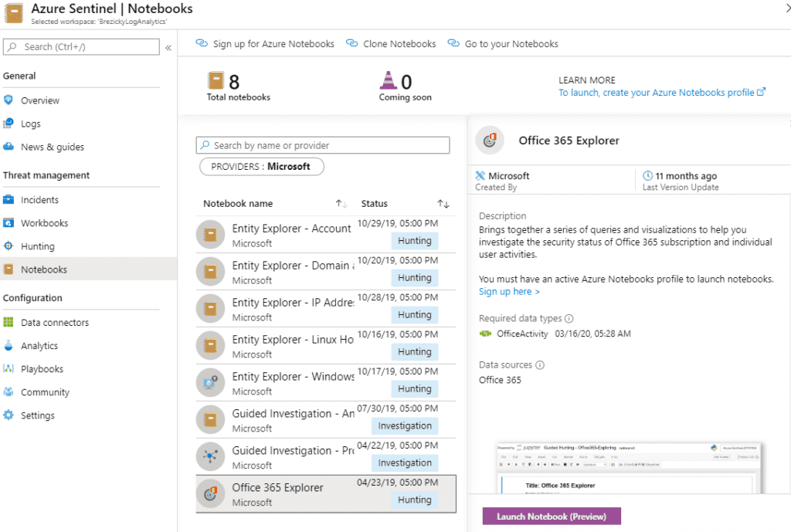This screenshot has height=532, width=791.
Task: Open News & guides page
Action: (x=53, y=147)
